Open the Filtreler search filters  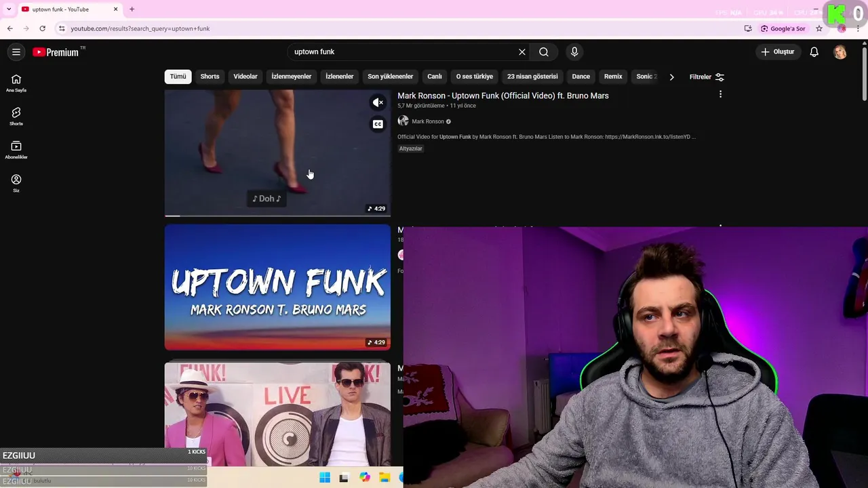(707, 77)
